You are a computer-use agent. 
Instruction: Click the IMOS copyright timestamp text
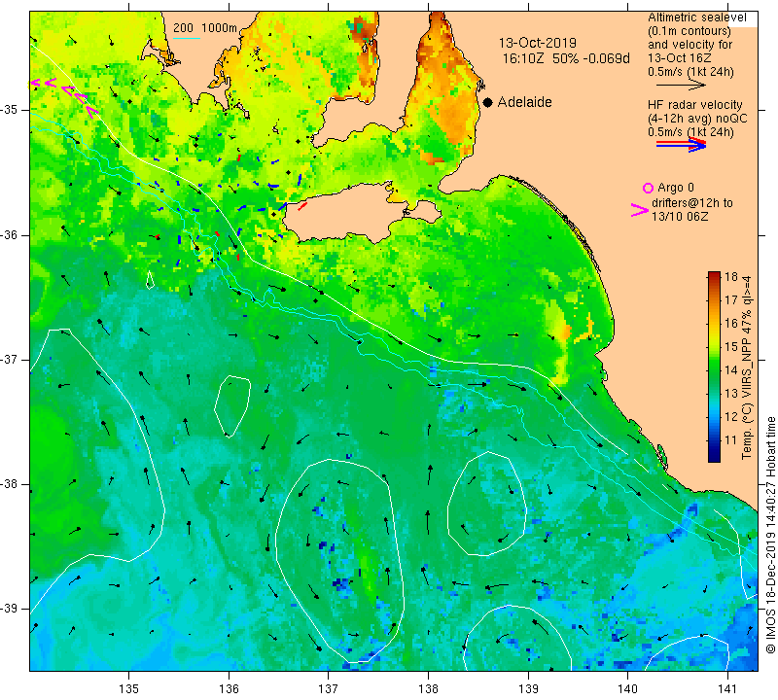770,535
